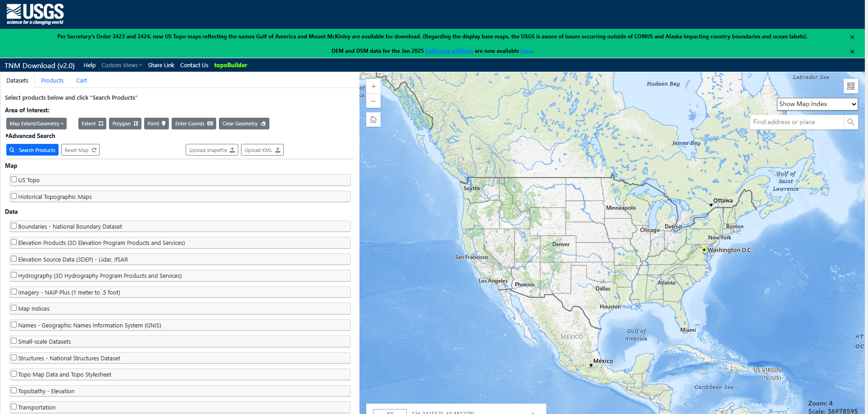868x414 pixels.
Task: Open the basemap gallery grid icon
Action: point(850,86)
